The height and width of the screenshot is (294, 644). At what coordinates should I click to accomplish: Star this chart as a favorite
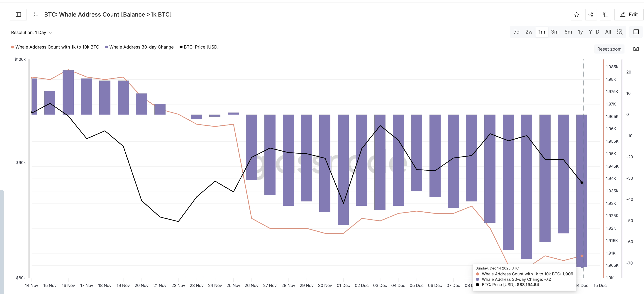pyautogui.click(x=576, y=15)
